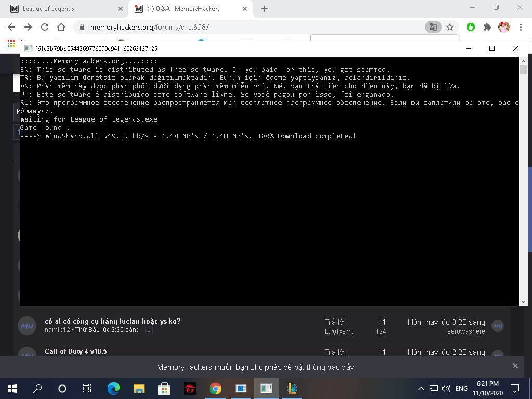Click namtb12's thread avatar
This screenshot has width=532, height=399.
click(27, 326)
